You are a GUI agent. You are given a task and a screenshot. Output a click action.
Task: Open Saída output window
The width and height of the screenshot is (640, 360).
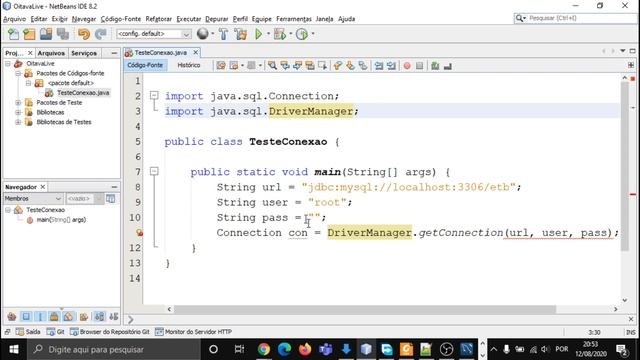[28, 332]
